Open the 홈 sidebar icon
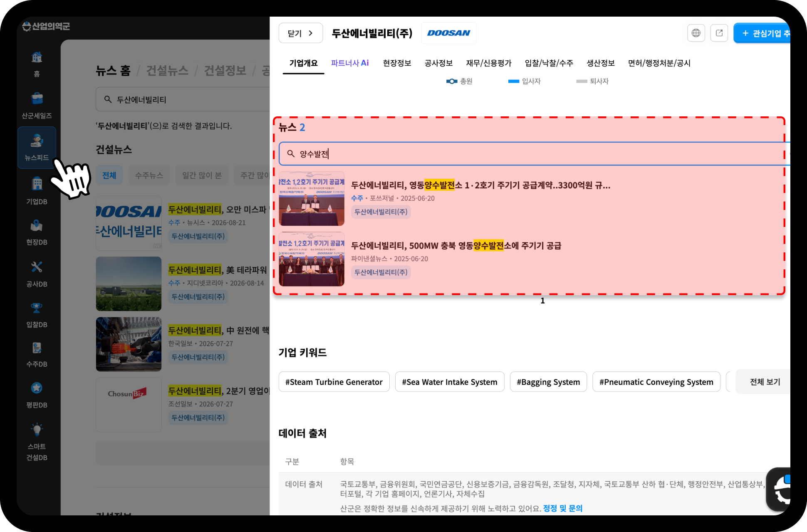 click(37, 64)
